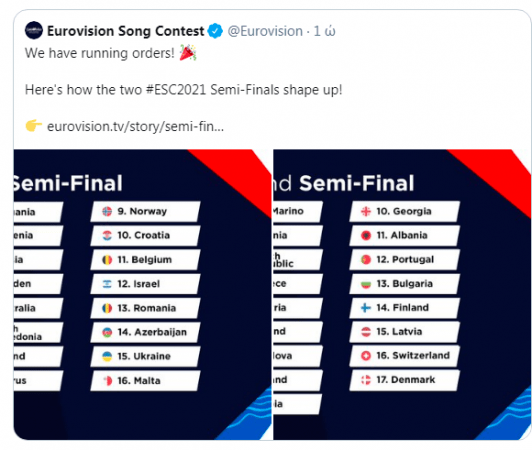Image resolution: width=532 pixels, height=450 pixels.
Task: Open the tweet timestamp '1 ώ'
Action: click(324, 31)
